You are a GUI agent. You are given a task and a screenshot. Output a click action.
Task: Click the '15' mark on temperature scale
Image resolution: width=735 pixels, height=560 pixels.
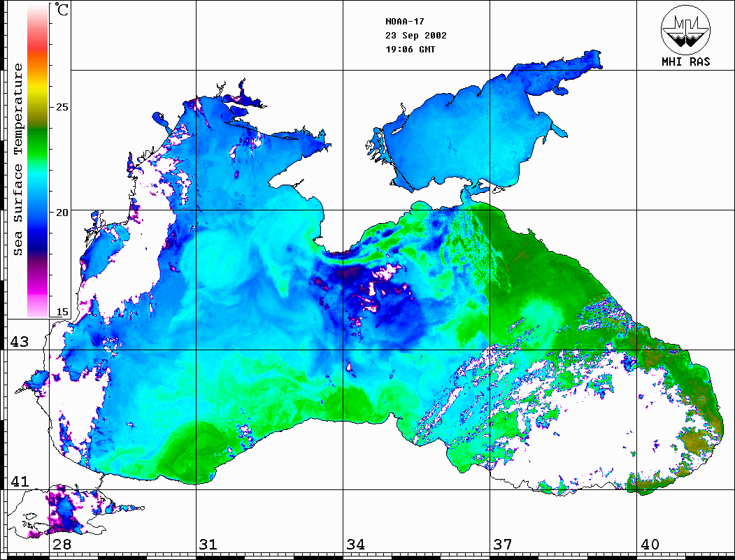click(62, 312)
